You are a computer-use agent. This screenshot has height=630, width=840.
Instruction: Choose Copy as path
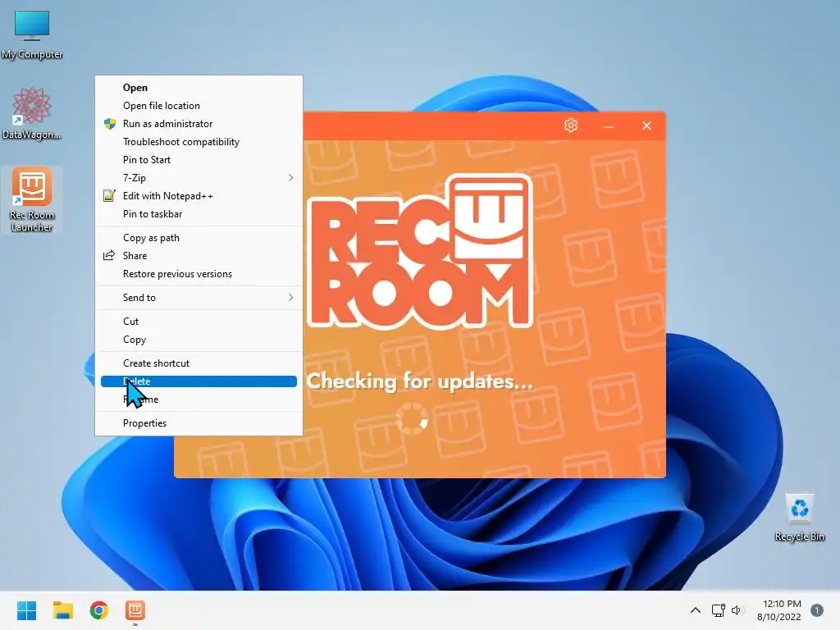coord(199,238)
